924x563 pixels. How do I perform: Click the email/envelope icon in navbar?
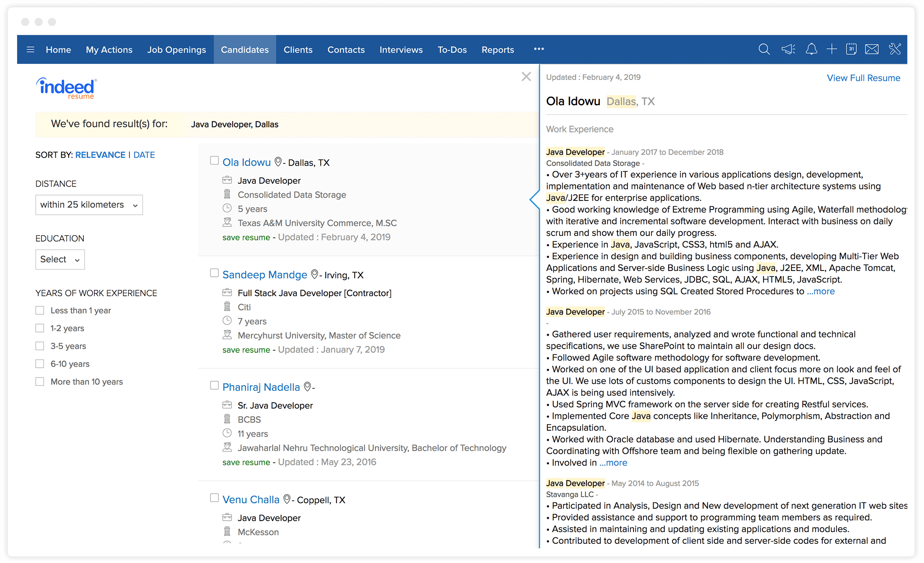click(x=873, y=50)
